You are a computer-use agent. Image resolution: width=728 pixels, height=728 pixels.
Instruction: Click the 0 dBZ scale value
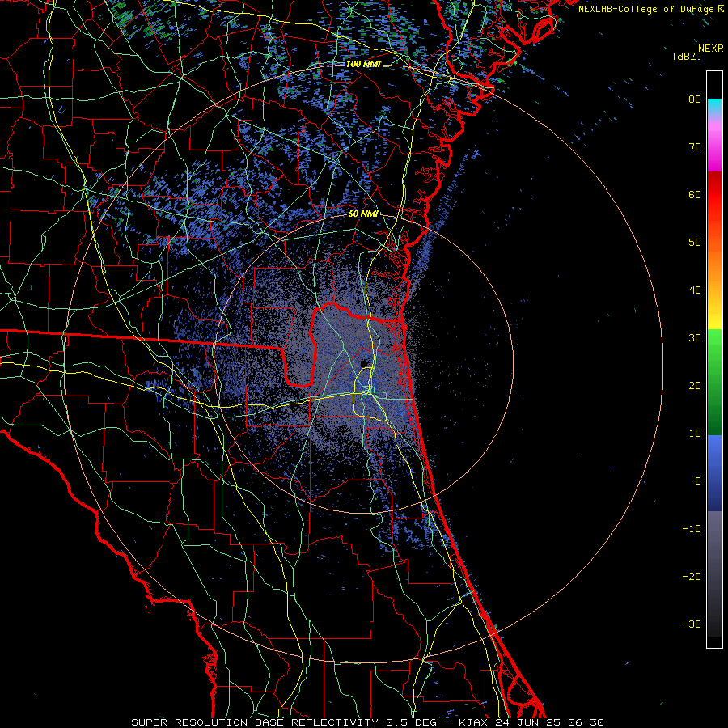pos(698,481)
